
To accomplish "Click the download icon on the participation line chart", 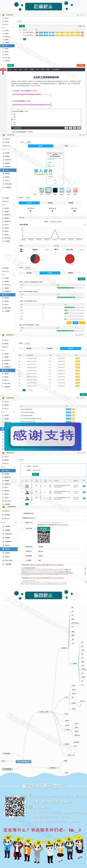I will 84,225.
